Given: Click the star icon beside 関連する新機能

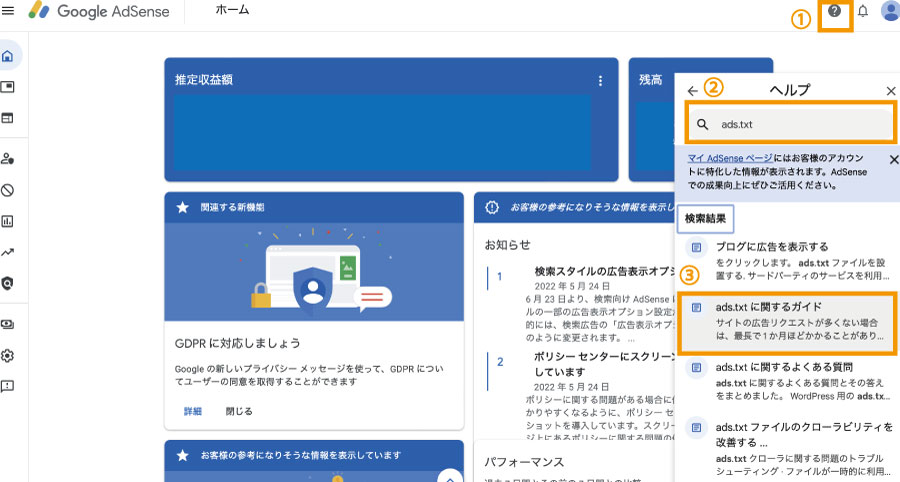Looking at the screenshot, I should point(183,207).
